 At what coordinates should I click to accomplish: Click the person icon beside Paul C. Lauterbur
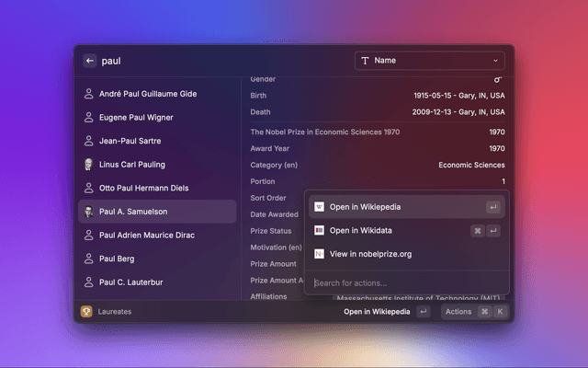click(x=89, y=282)
